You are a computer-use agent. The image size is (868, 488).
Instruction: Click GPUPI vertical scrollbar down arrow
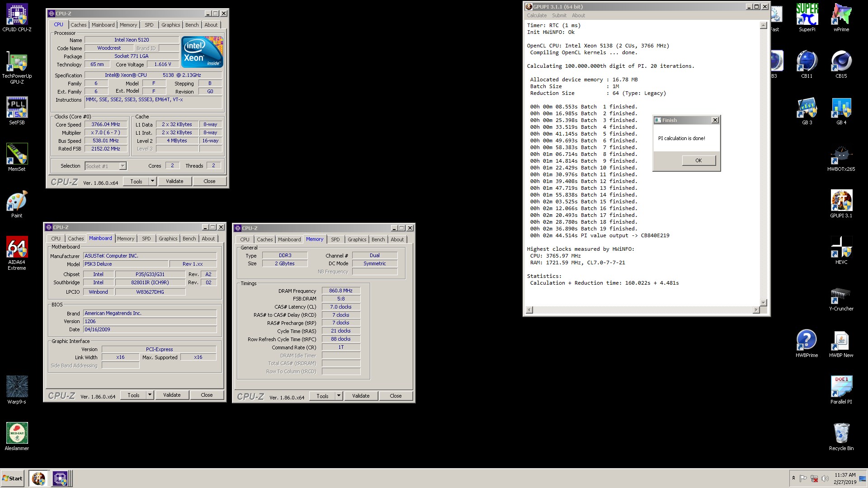click(764, 303)
